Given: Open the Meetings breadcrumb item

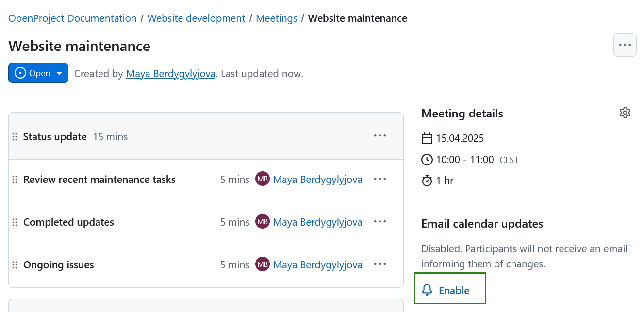Looking at the screenshot, I should 276,18.
